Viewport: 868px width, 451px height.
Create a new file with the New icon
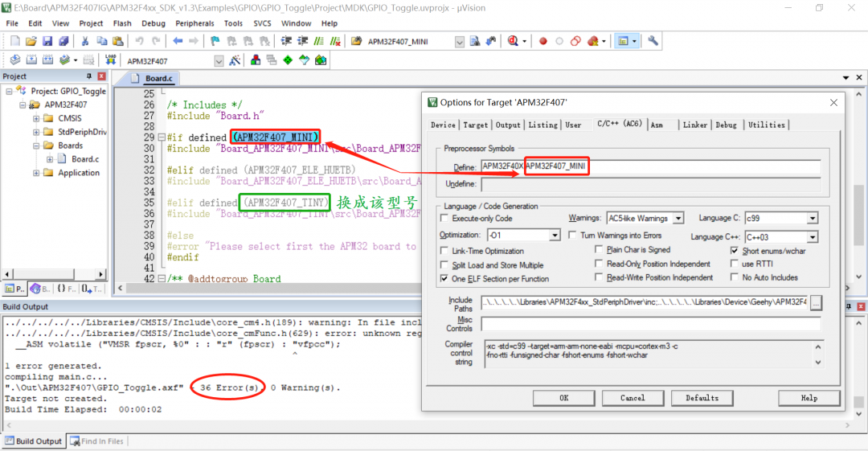[x=15, y=41]
